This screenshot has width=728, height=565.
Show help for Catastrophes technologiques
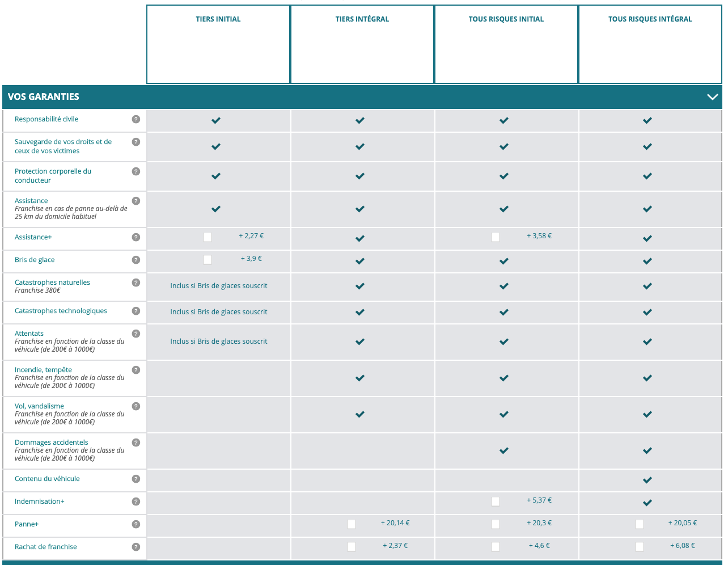[x=136, y=311]
